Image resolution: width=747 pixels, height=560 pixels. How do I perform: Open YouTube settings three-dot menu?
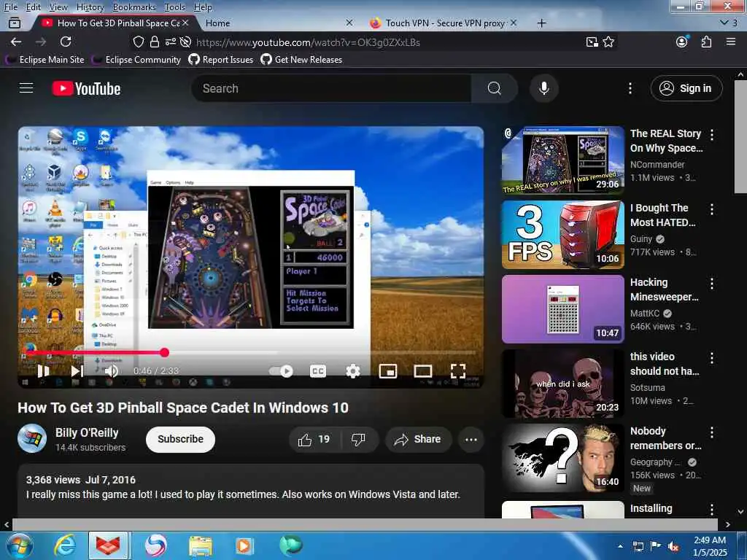tap(630, 88)
